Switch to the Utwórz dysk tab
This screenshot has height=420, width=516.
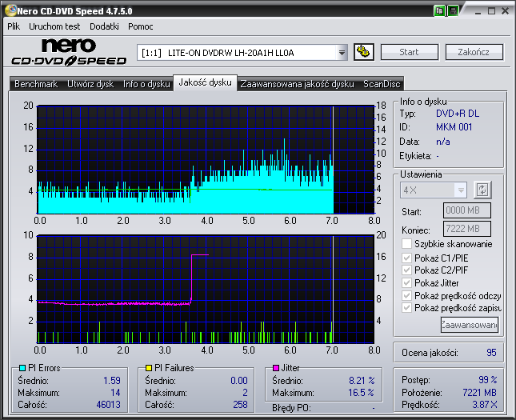point(90,84)
